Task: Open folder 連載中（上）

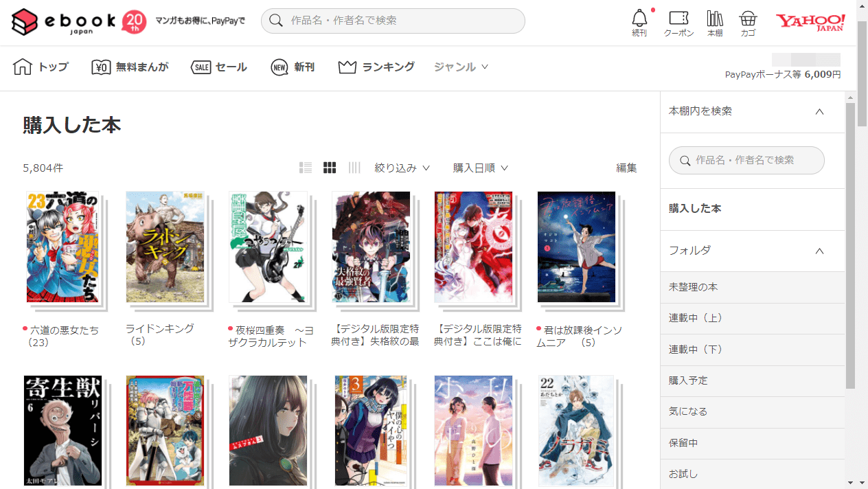Action: (753, 319)
